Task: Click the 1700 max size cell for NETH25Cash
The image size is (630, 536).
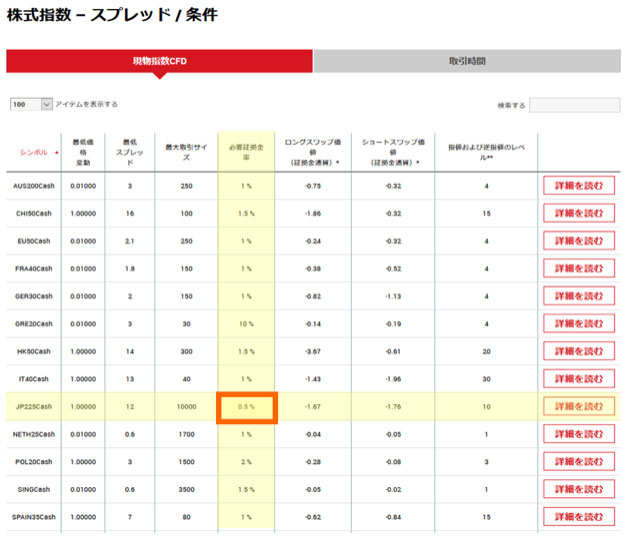Action: 186,434
